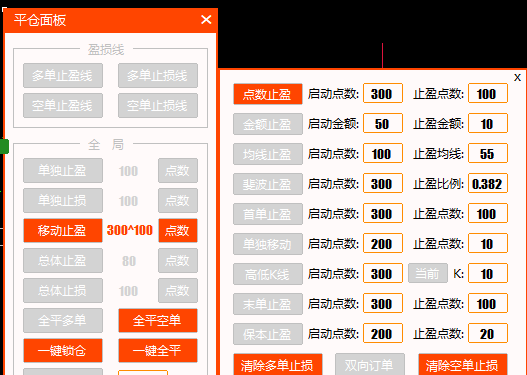Screen dimensions: 527x375
Task: Edit the 止盈比例 field showing 0.382
Action: coord(488,183)
